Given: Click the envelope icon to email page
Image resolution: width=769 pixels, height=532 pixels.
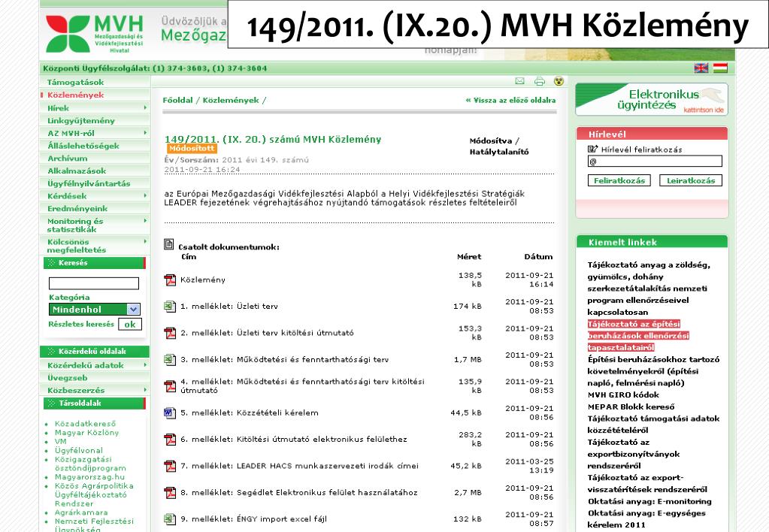Looking at the screenshot, I should (x=520, y=81).
